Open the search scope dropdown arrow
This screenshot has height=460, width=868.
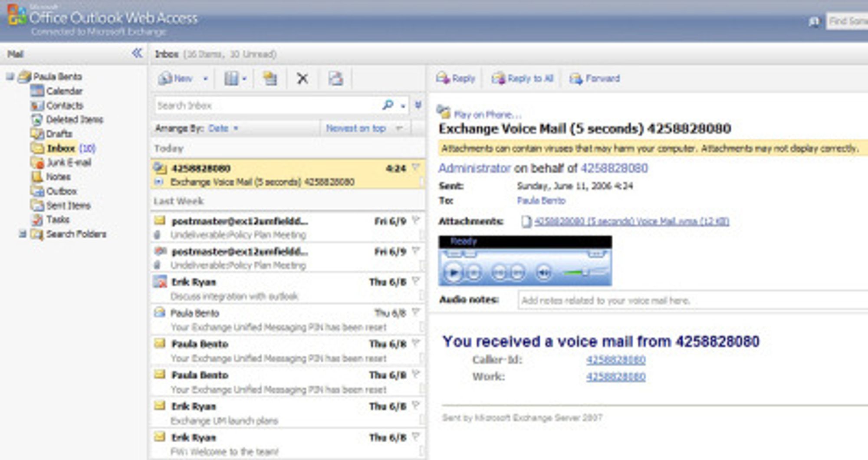pyautogui.click(x=403, y=105)
